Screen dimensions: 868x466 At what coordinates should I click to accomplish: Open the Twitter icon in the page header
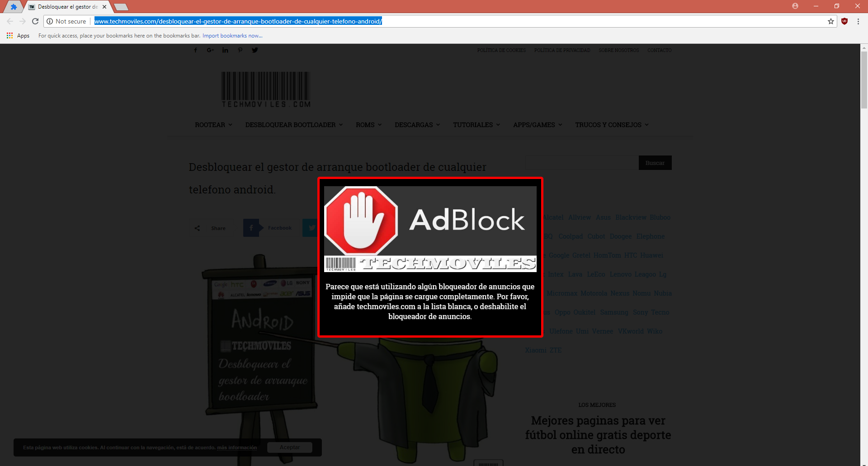coord(255,50)
